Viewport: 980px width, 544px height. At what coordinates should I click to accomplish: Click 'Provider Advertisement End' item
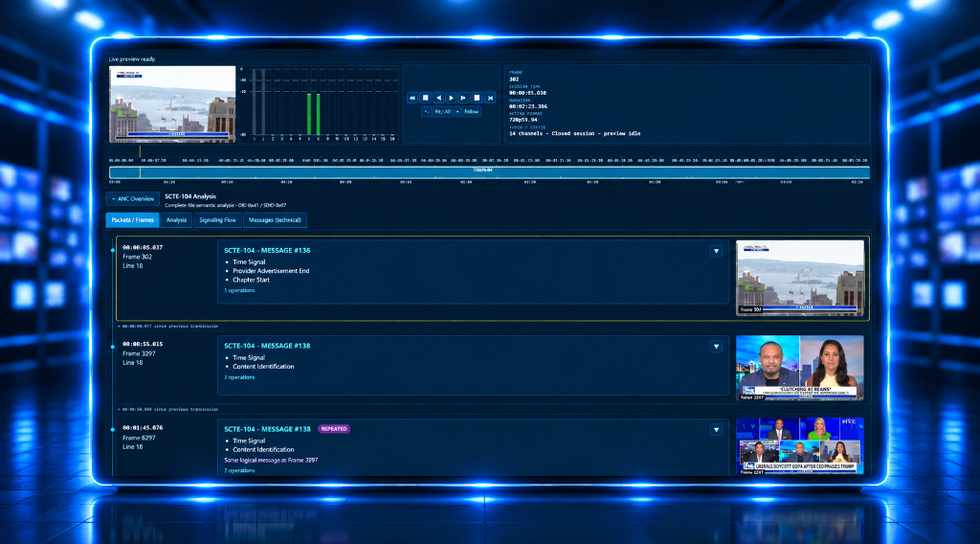tap(271, 271)
